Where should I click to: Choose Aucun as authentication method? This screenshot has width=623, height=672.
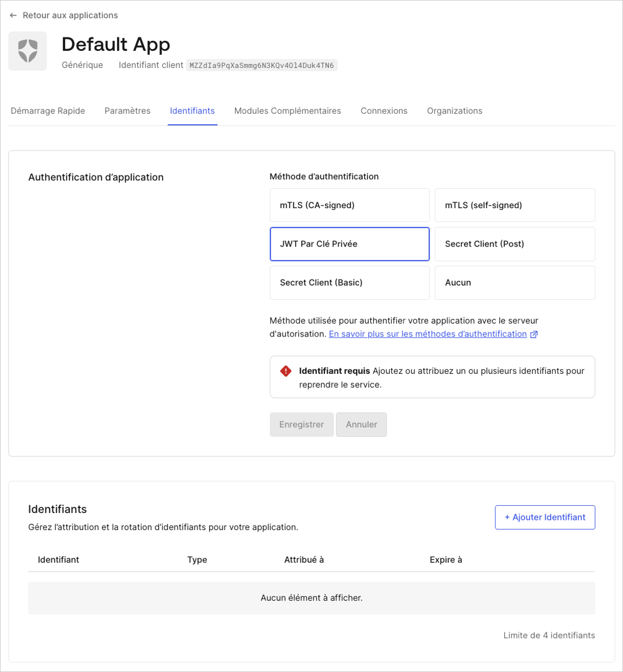(x=514, y=282)
